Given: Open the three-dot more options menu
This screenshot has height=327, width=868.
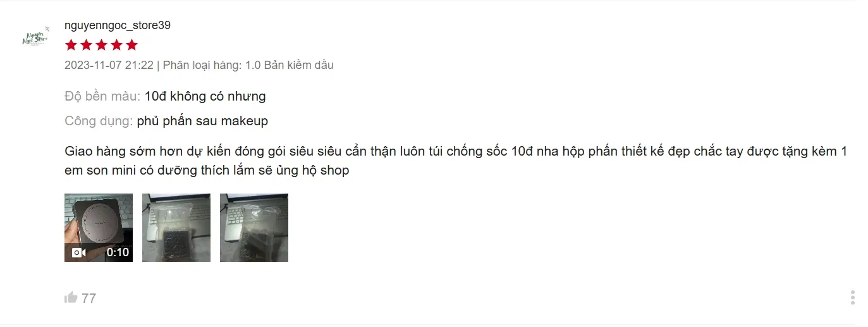Looking at the screenshot, I should [x=852, y=297].
